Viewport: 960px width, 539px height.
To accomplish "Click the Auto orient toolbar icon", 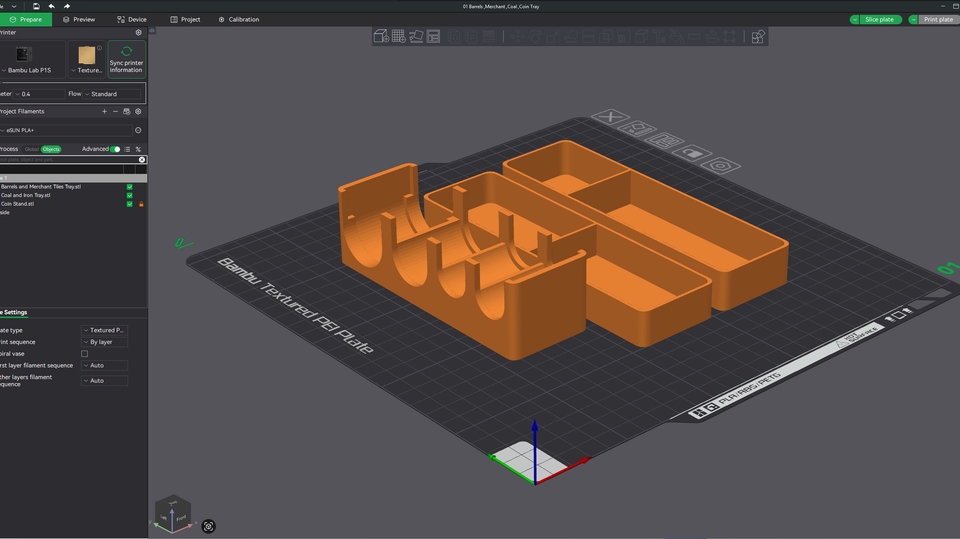I will point(416,37).
